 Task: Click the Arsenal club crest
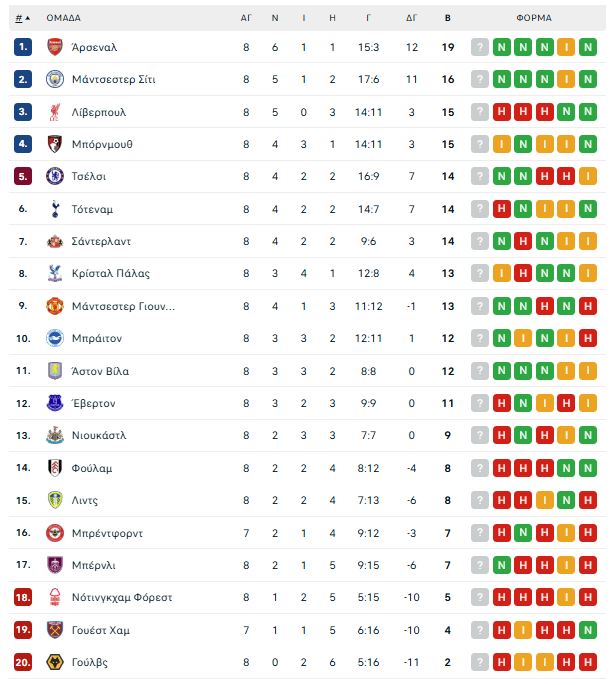[55, 47]
